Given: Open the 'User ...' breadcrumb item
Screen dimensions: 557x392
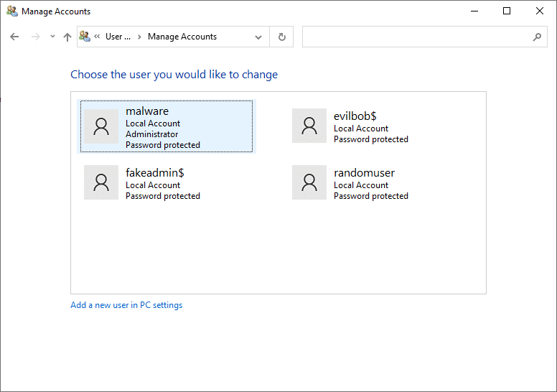Looking at the screenshot, I should pyautogui.click(x=118, y=37).
